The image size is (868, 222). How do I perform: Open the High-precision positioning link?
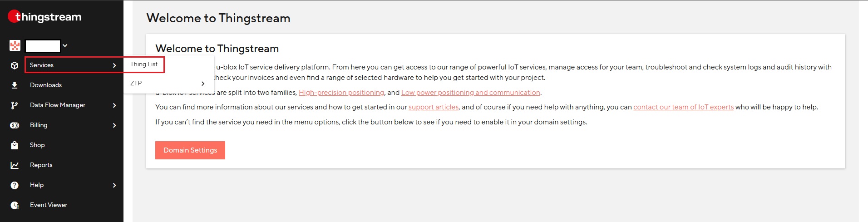[x=341, y=93]
